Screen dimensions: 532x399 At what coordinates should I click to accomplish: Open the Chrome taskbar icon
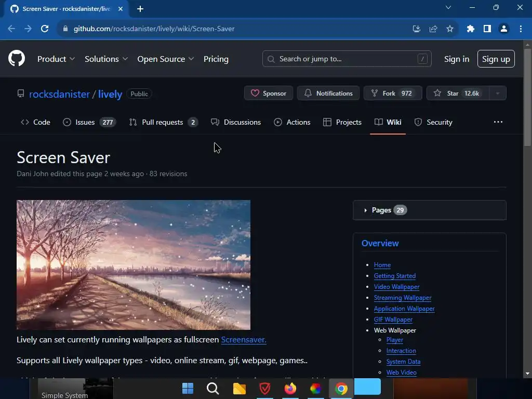coord(341,389)
